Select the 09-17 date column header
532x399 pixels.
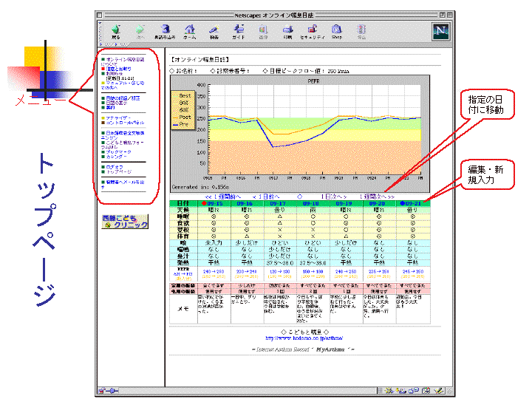point(278,203)
